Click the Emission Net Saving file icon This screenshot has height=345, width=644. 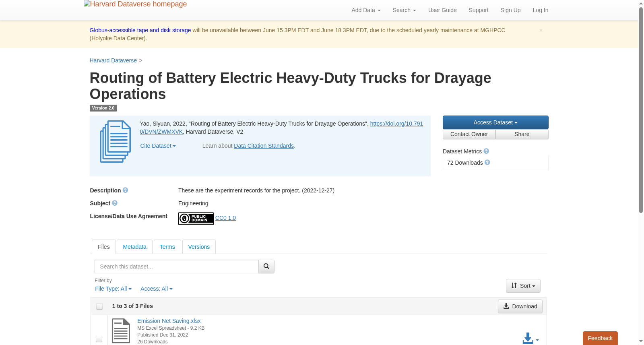click(x=121, y=331)
